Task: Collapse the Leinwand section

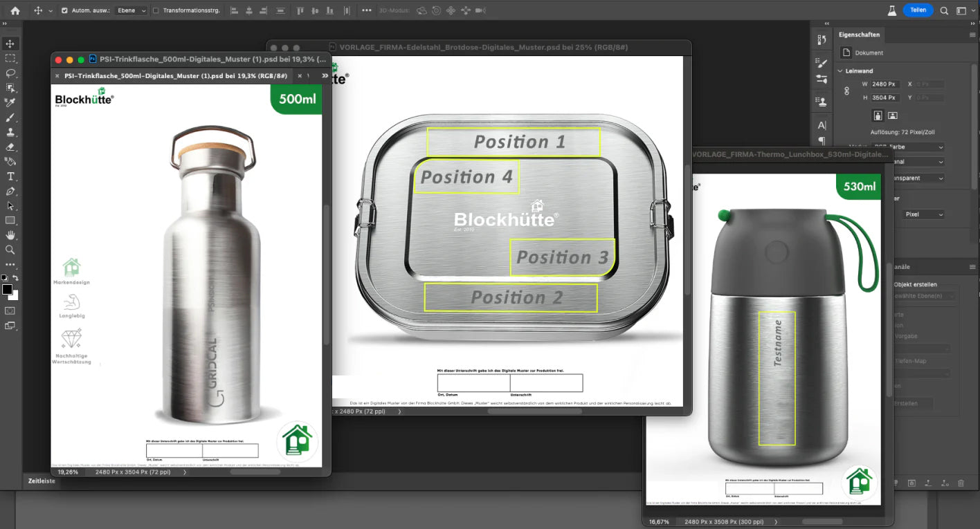Action: (840, 71)
